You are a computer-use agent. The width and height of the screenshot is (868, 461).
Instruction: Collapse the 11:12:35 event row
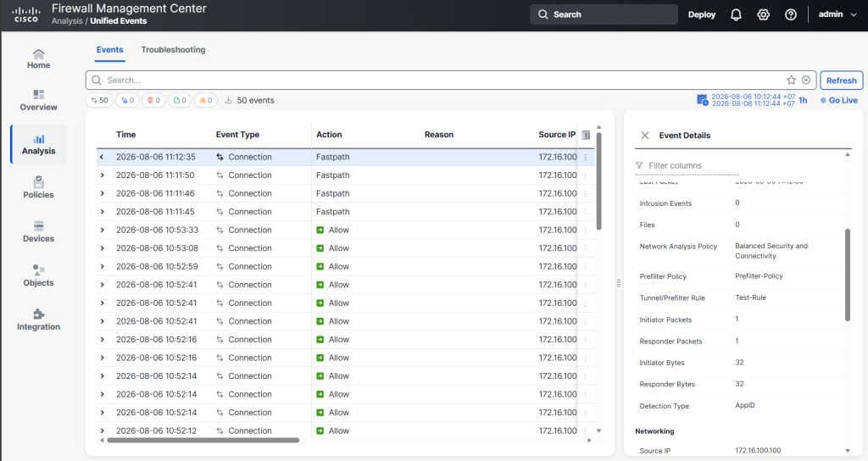[x=102, y=157]
